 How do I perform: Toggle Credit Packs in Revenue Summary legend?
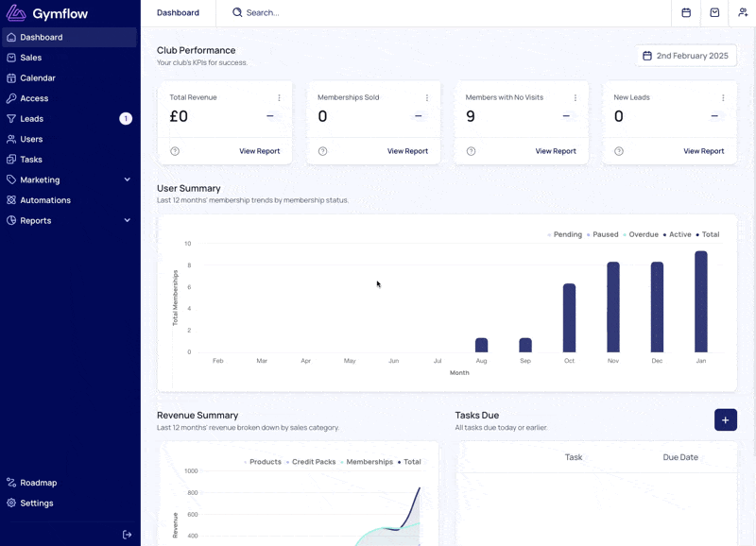(x=311, y=462)
